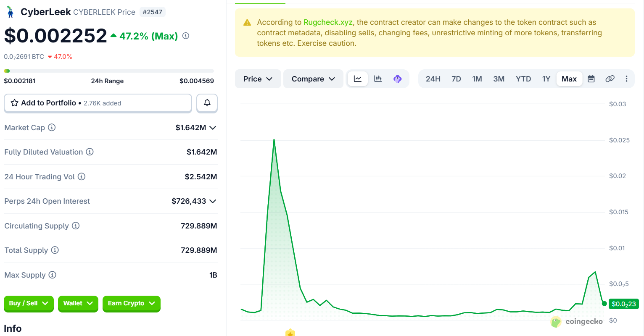644x336 pixels.
Task: Show Circulating Supply info icon
Action: 76,226
